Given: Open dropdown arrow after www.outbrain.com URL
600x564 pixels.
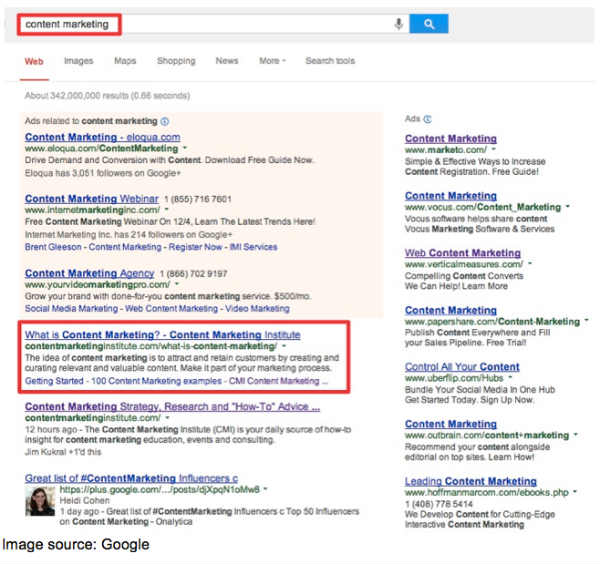Looking at the screenshot, I should click(576, 435).
